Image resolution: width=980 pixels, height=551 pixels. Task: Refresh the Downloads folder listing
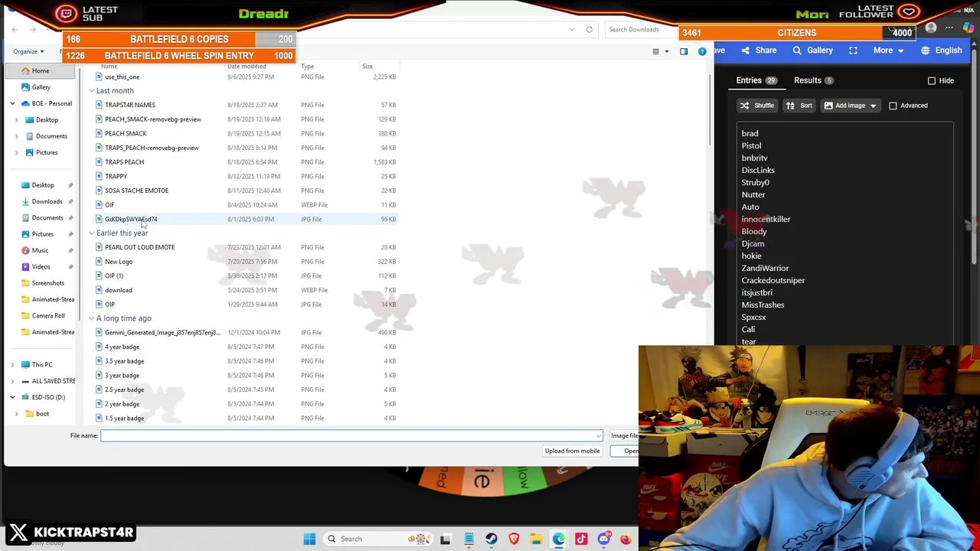click(x=590, y=29)
